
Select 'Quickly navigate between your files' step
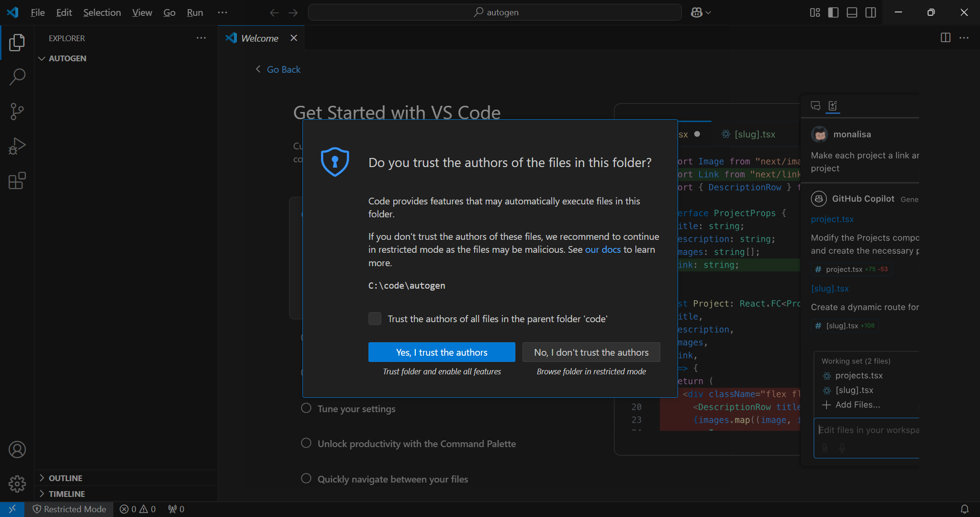tap(392, 479)
